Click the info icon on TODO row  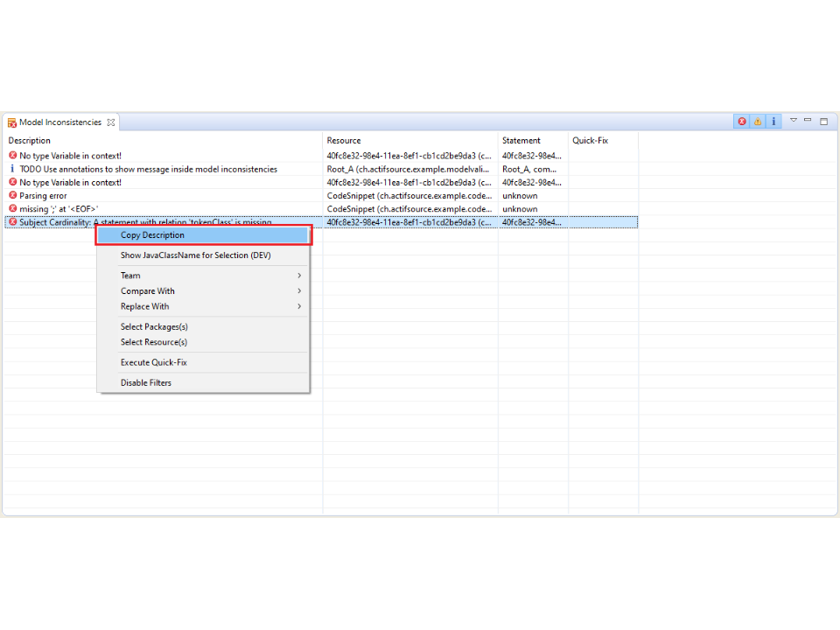pos(13,169)
